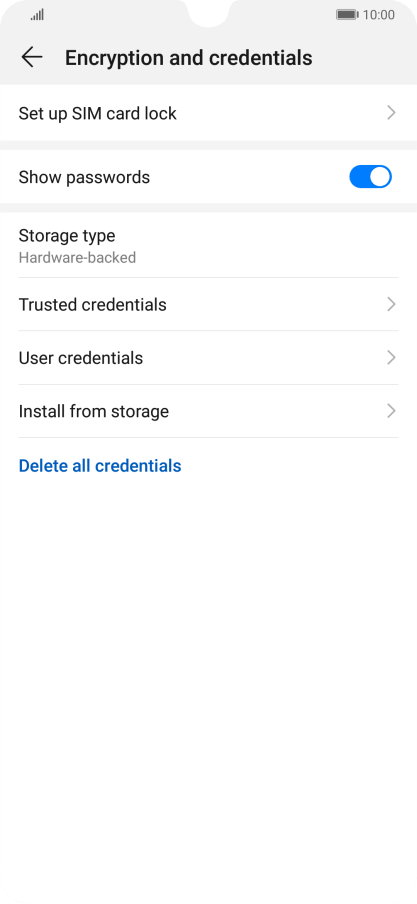Expand chevron beside Set up SIM card lock
417x904 pixels.
pyautogui.click(x=391, y=113)
